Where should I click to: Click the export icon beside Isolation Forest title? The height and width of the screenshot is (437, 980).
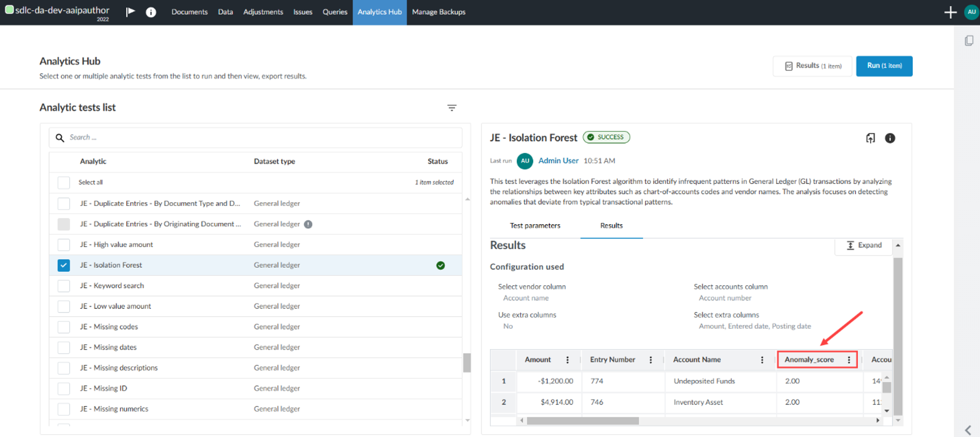870,138
